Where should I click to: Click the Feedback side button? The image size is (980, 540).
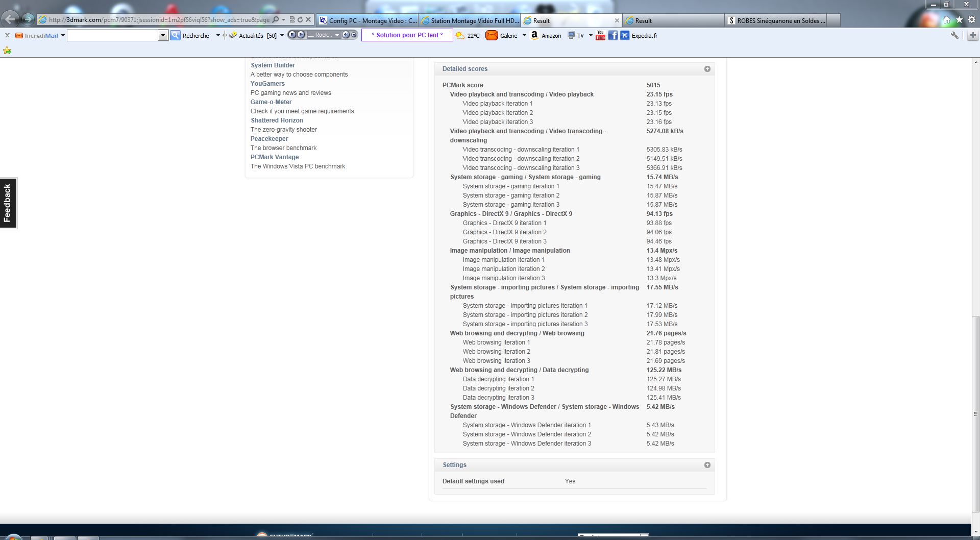click(8, 203)
